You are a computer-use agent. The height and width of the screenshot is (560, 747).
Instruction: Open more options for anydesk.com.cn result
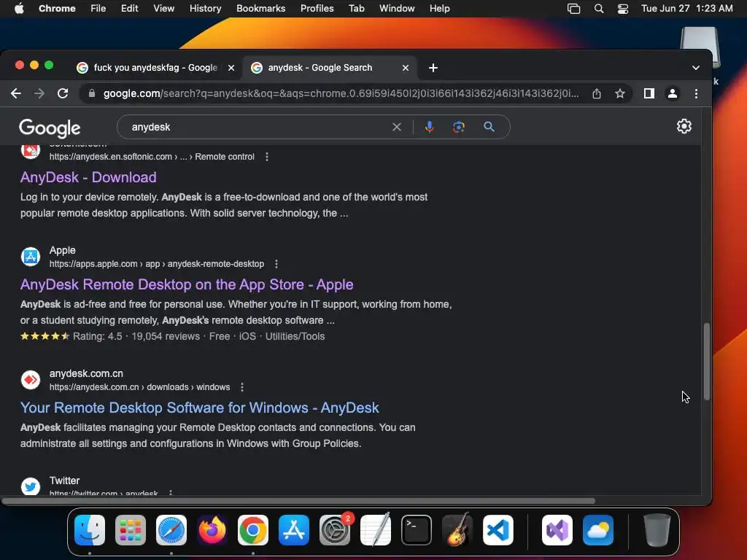(242, 387)
